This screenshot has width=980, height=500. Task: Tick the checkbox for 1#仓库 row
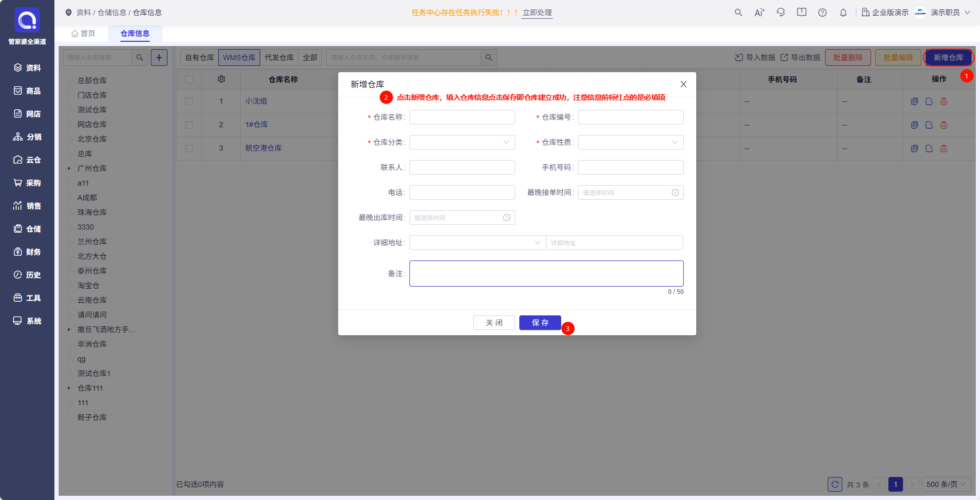(x=189, y=125)
